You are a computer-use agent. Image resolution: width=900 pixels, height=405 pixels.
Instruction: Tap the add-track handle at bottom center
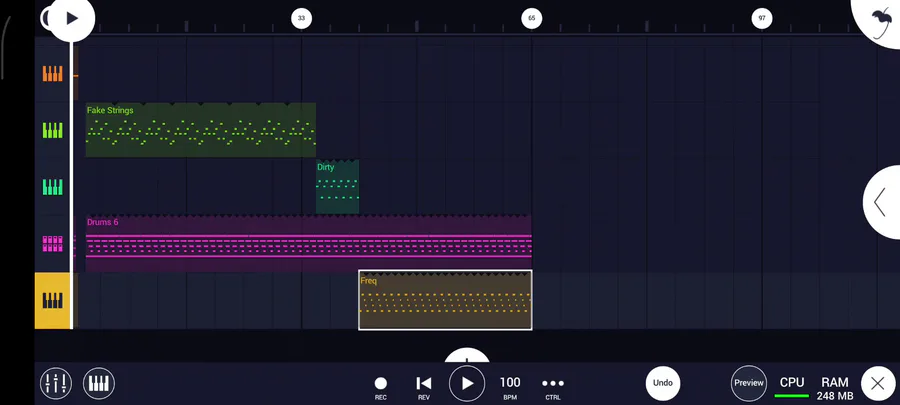tap(467, 356)
